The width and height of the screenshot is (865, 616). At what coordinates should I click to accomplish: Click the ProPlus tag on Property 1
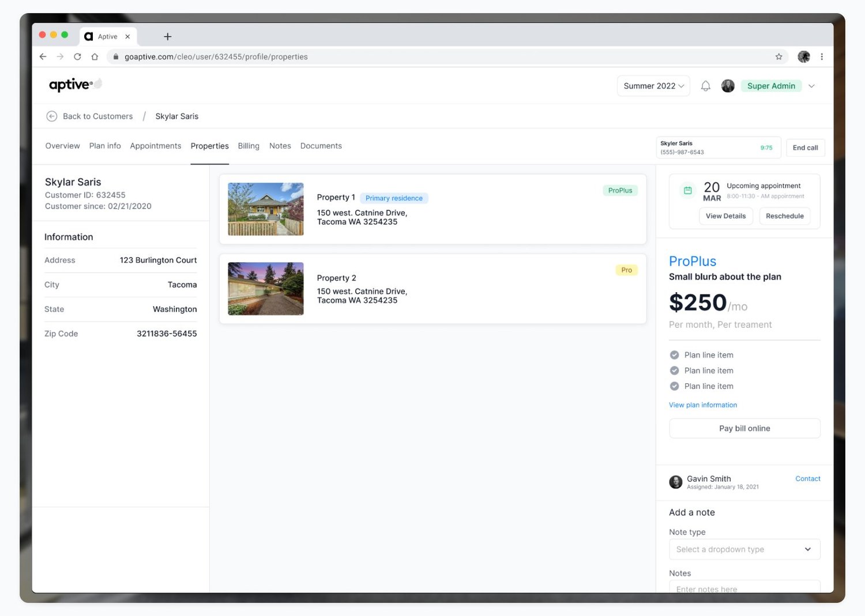[620, 190]
